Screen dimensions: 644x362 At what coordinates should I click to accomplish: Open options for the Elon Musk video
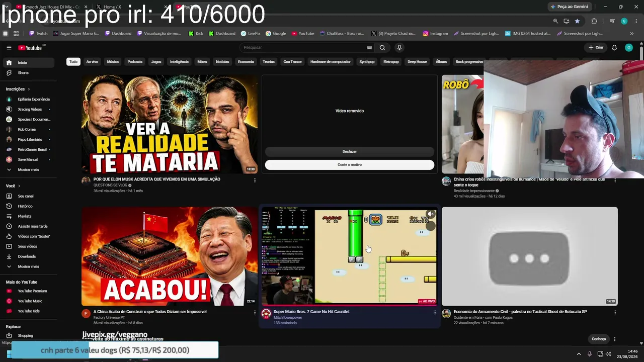point(255,180)
